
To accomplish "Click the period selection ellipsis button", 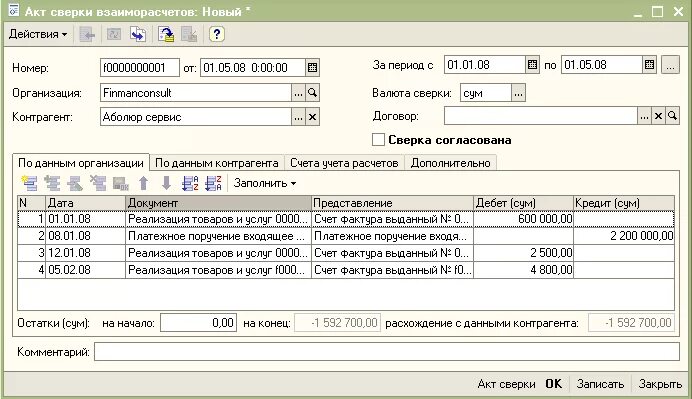I will point(670,65).
